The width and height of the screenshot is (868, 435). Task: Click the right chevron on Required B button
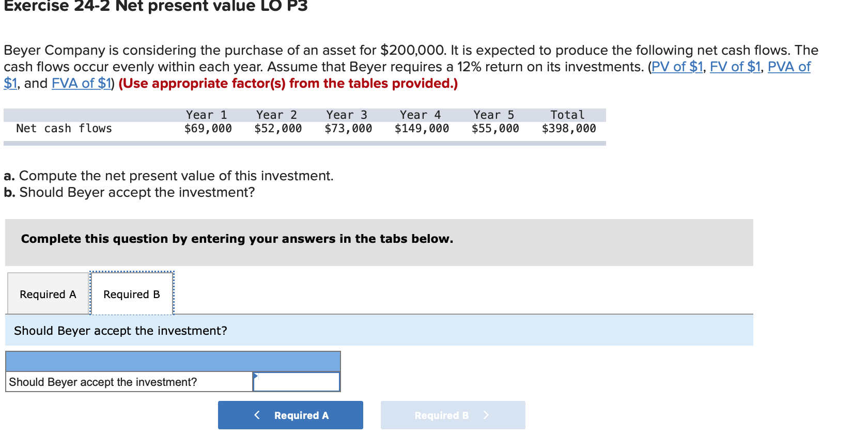[486, 415]
